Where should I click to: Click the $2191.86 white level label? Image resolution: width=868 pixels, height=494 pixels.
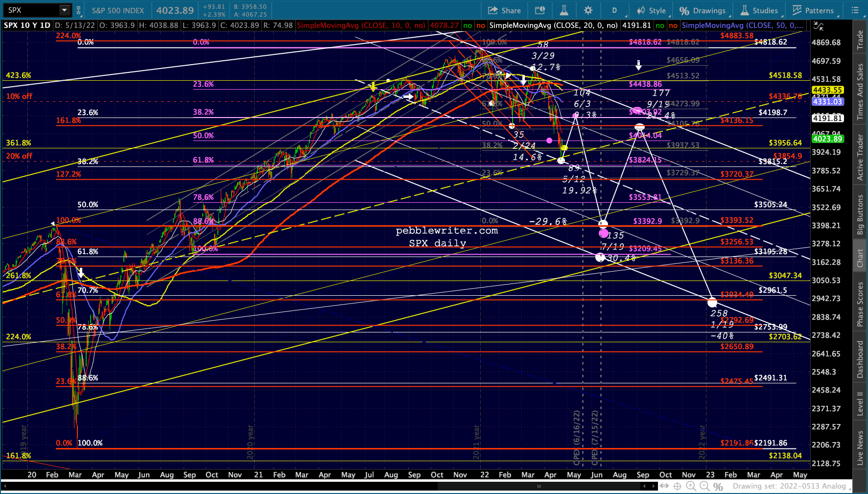771,443
